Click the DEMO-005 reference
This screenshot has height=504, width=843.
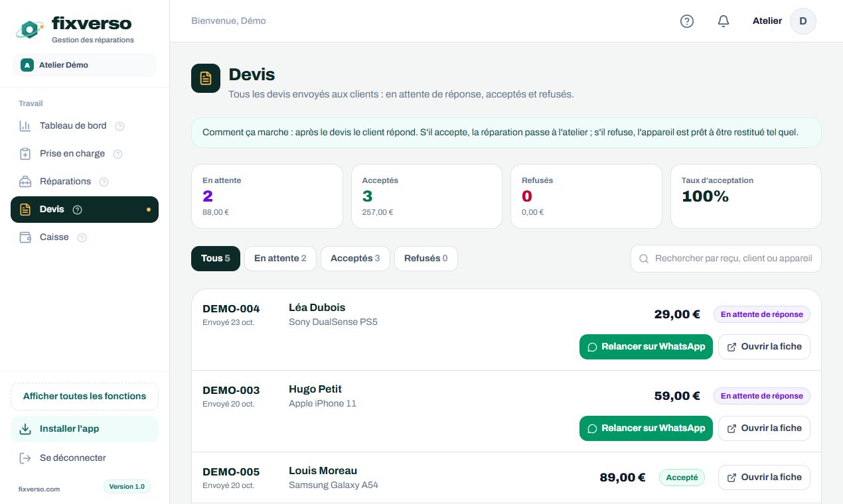[x=231, y=472]
